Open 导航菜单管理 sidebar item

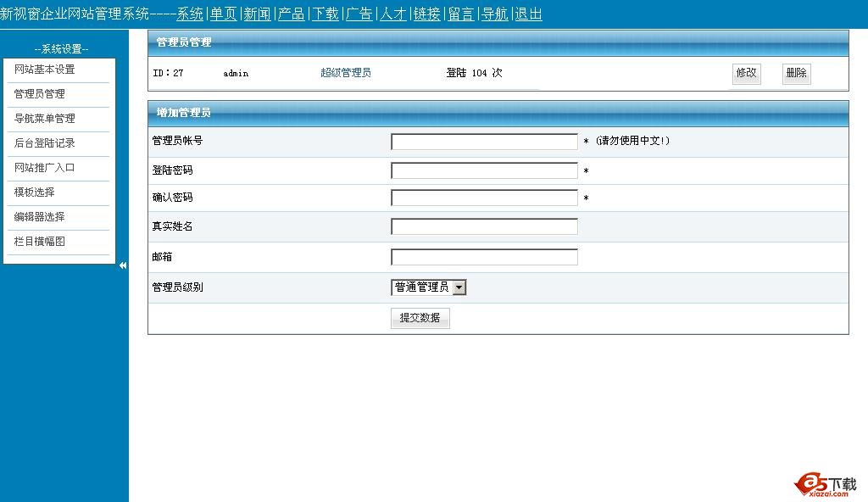45,119
